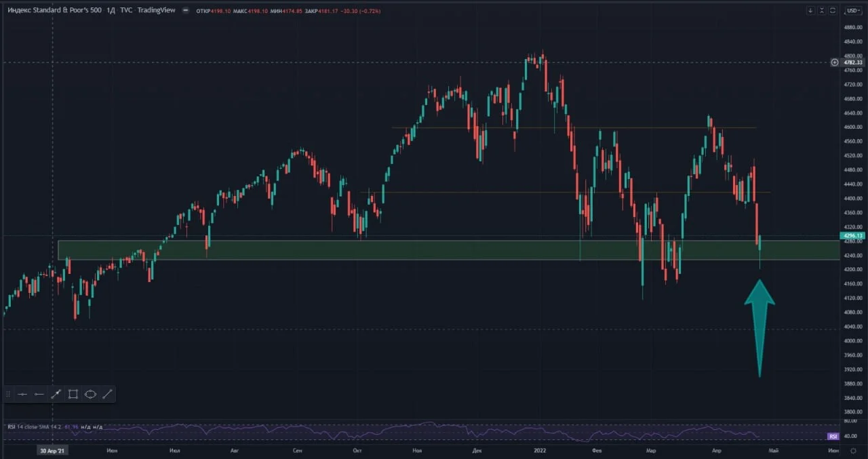
Task: Click the down-arrow icon above price scale
Action: tap(810, 11)
